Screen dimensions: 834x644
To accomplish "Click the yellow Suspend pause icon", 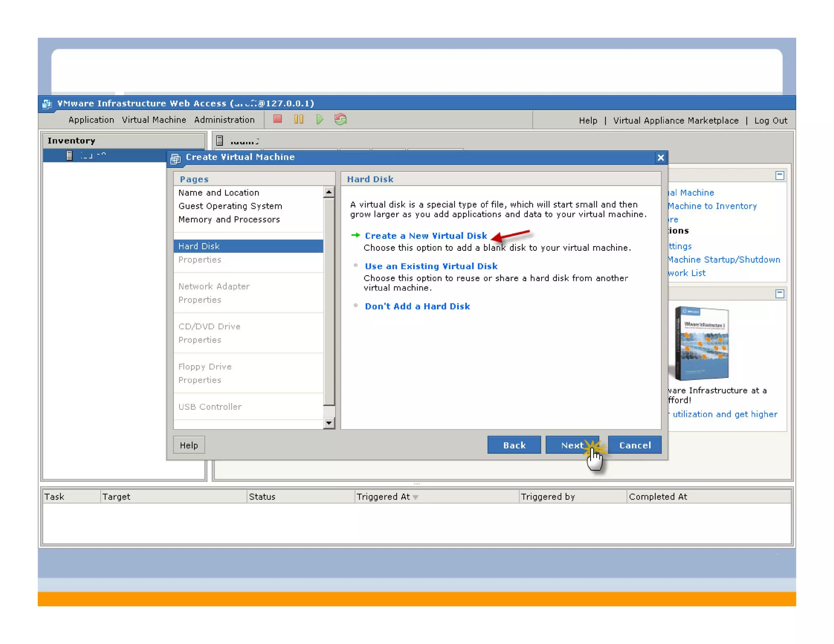I will tap(298, 119).
